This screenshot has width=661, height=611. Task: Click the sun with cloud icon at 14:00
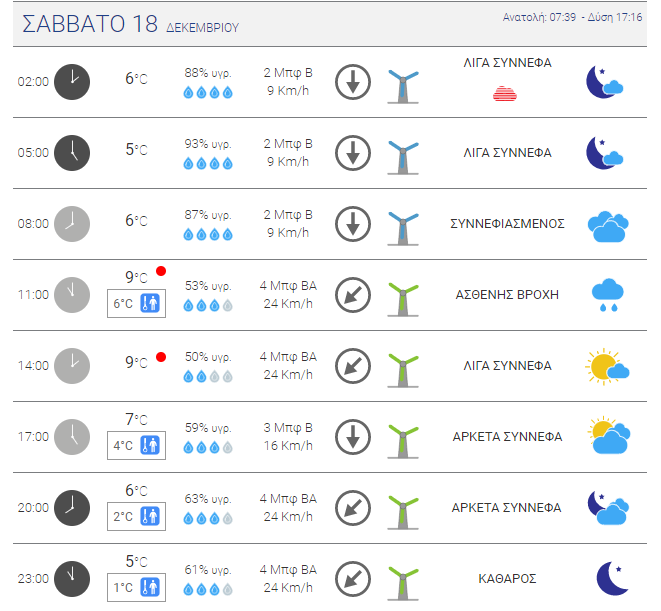pos(607,366)
